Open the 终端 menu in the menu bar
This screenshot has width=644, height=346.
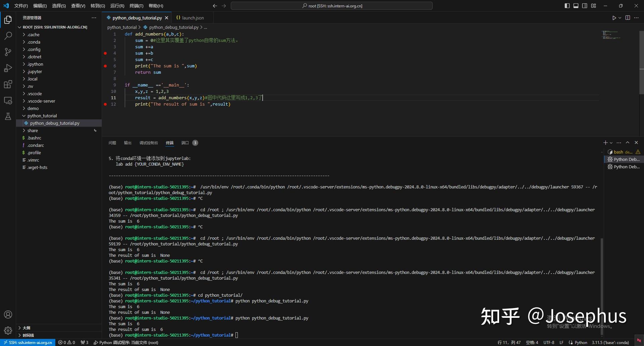click(136, 6)
